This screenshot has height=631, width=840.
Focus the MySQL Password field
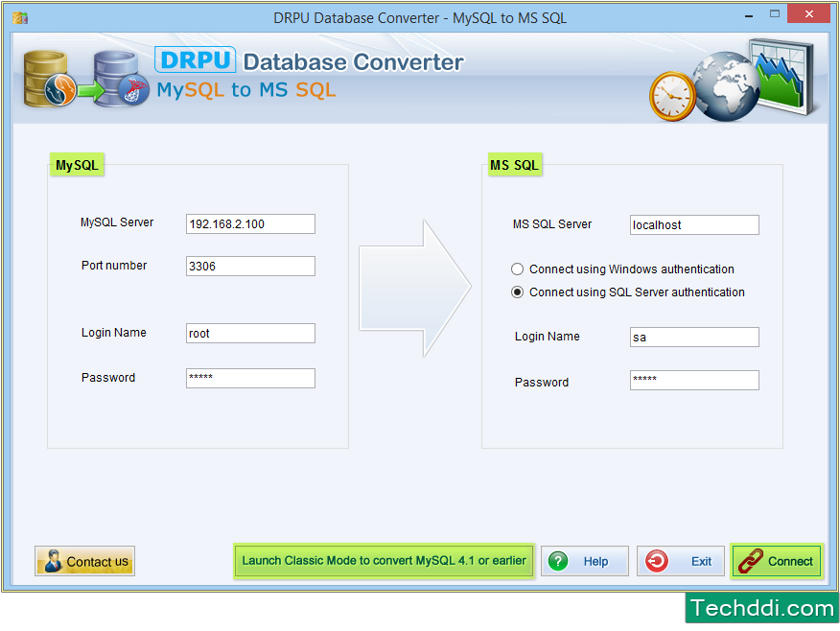pos(250,378)
